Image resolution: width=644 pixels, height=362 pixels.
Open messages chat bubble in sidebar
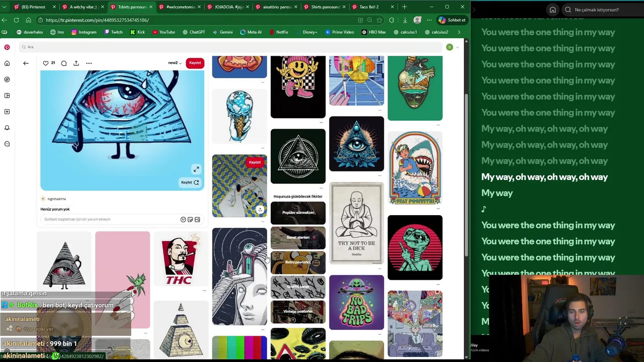click(x=7, y=144)
